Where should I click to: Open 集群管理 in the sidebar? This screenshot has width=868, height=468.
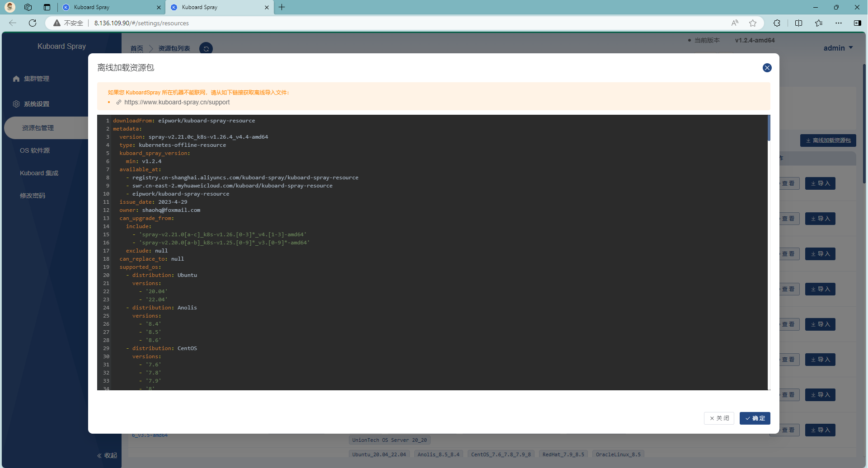coord(37,79)
